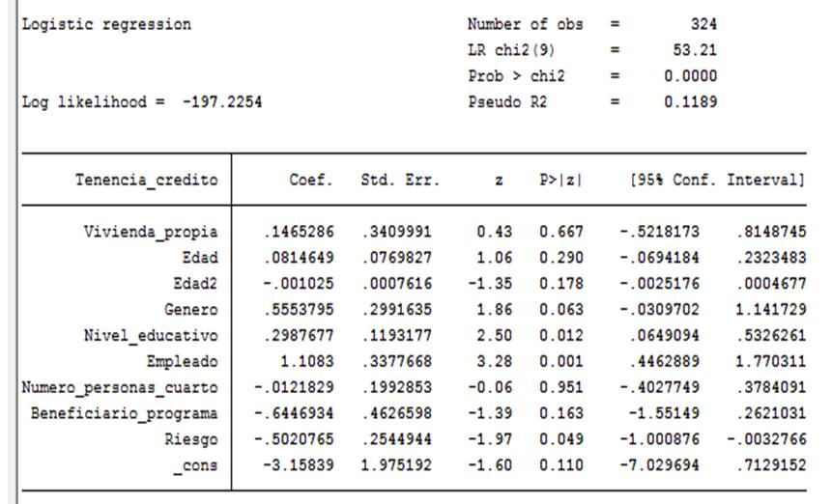Click the Numero_personas_cuarto variable name
This screenshot has height=504, width=832.
(120, 388)
